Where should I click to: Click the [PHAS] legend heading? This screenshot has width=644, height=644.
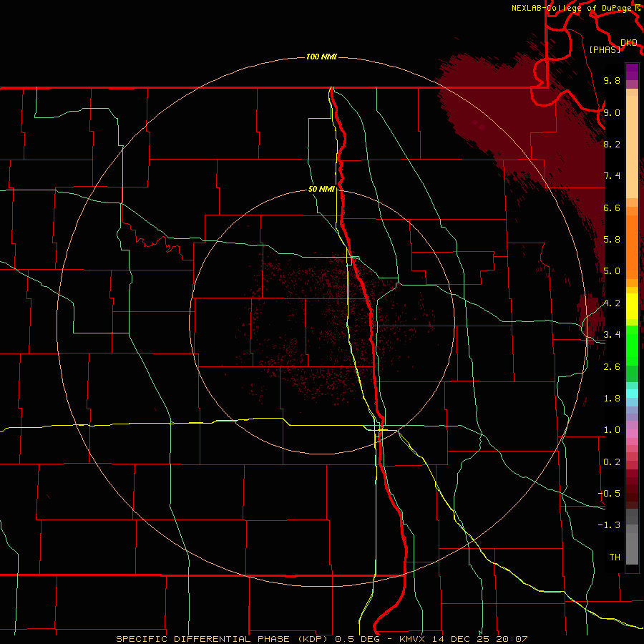605,49
